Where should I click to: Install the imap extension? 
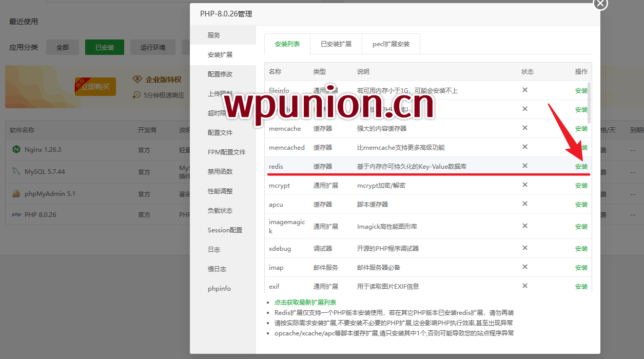(581, 268)
